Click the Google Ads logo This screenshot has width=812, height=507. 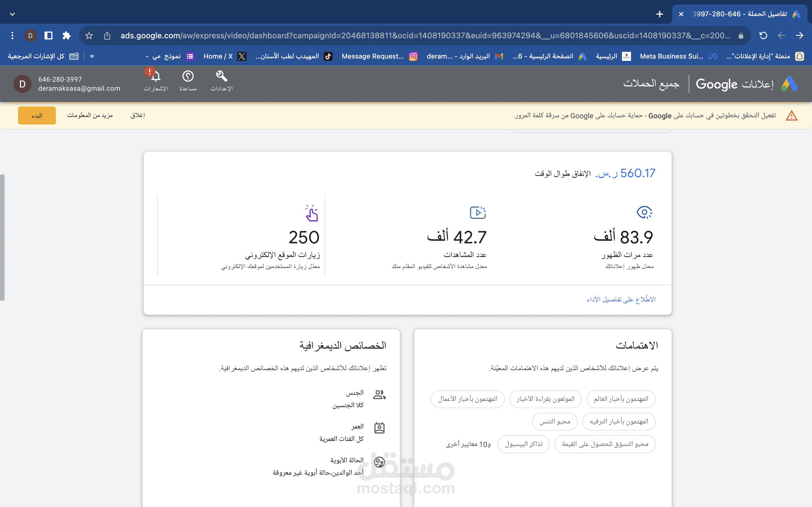tap(789, 84)
